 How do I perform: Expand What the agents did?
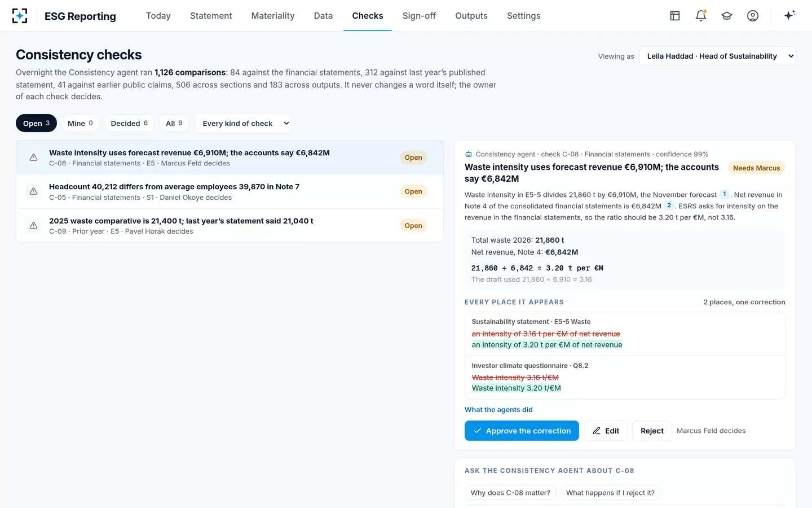click(498, 410)
